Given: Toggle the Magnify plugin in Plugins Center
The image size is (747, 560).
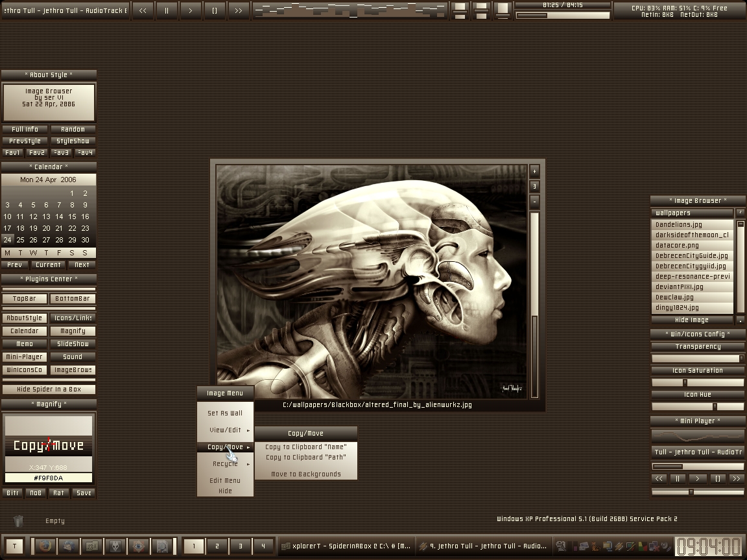Looking at the screenshot, I should (x=73, y=331).
